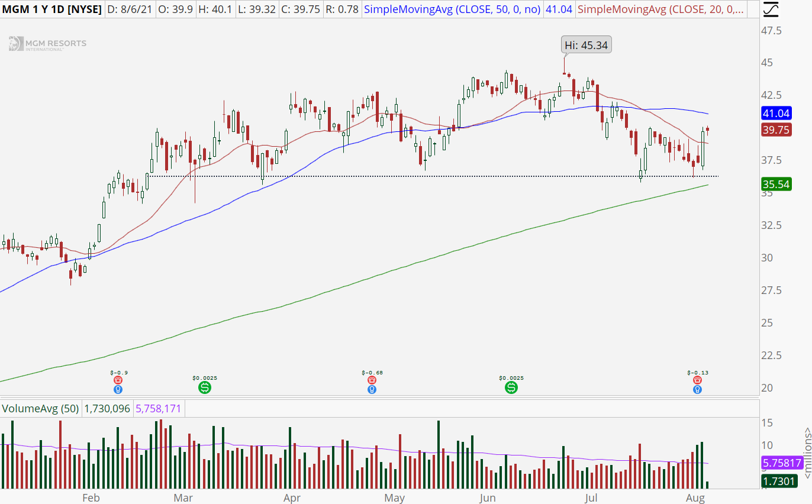Click the blue 41.04 bubble on price axis
The image size is (812, 504).
[777, 114]
